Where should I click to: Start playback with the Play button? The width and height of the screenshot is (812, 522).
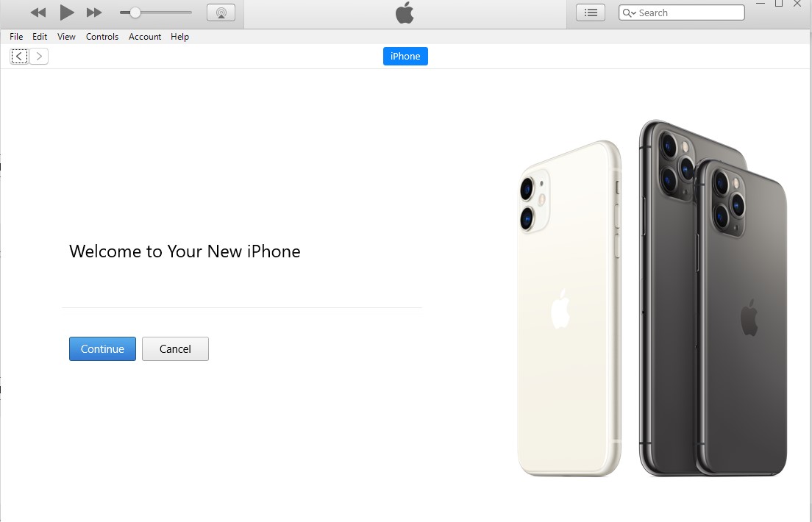pyautogui.click(x=67, y=12)
